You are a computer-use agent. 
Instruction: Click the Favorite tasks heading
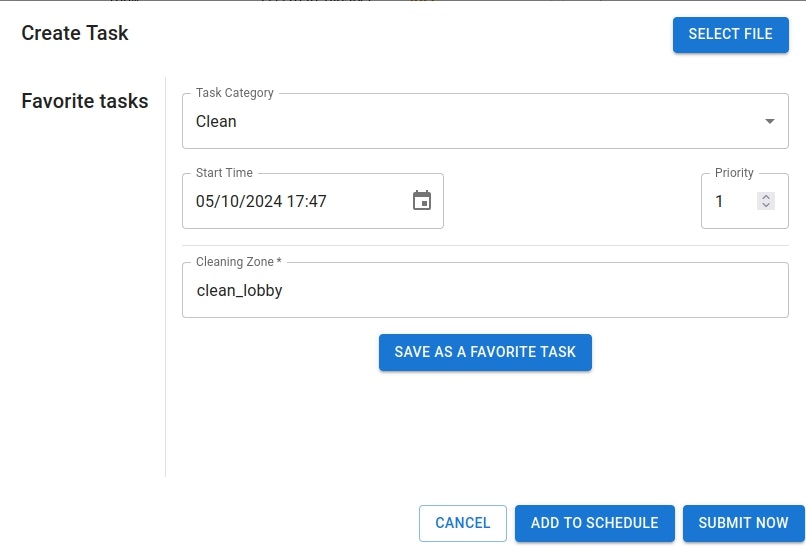point(85,101)
